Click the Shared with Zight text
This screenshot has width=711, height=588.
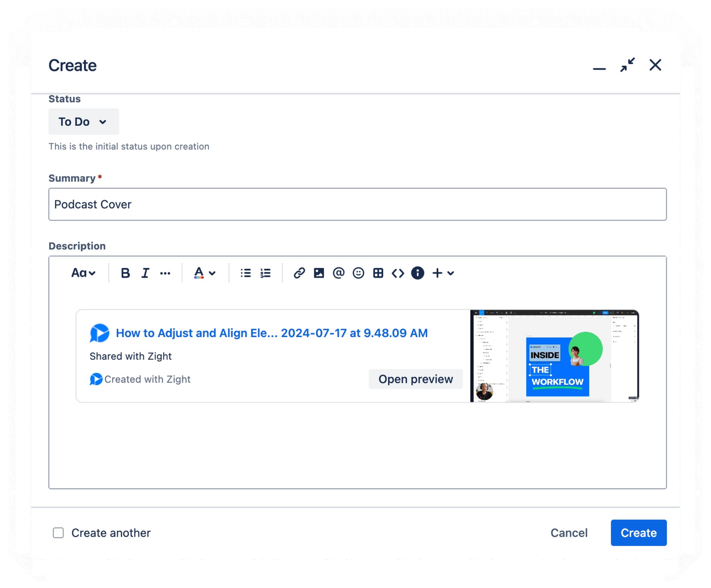coord(130,356)
